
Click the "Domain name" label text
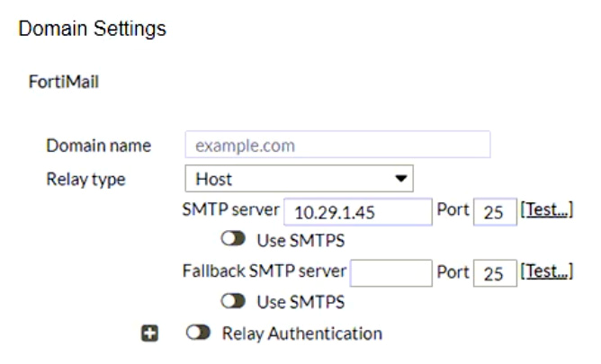(98, 145)
